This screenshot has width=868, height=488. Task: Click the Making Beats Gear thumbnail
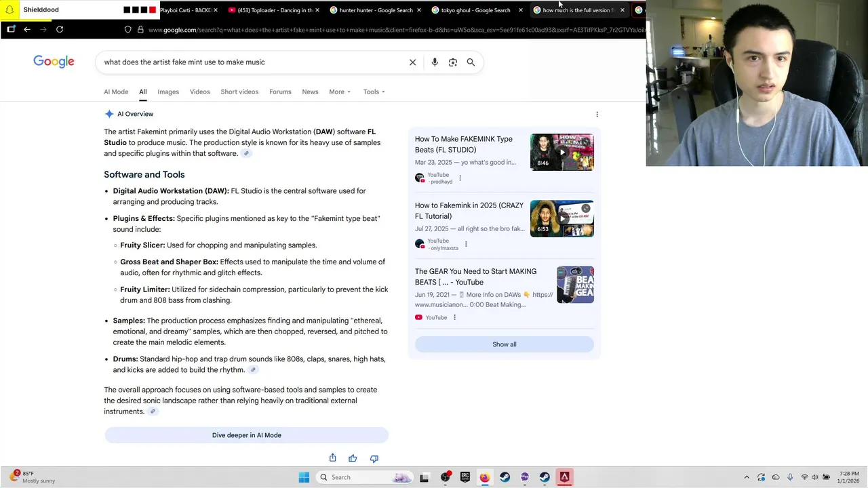tap(575, 285)
